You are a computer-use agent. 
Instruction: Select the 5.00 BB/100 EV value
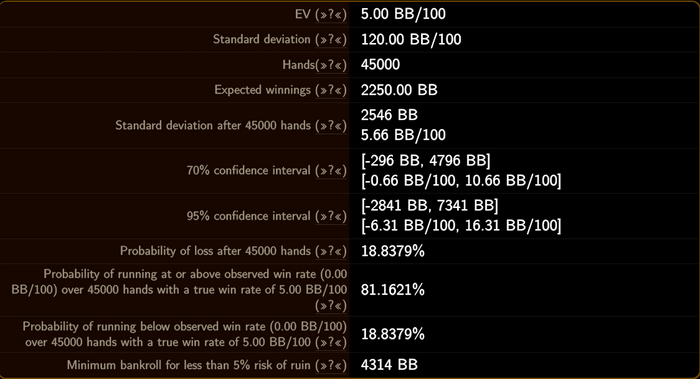(403, 14)
